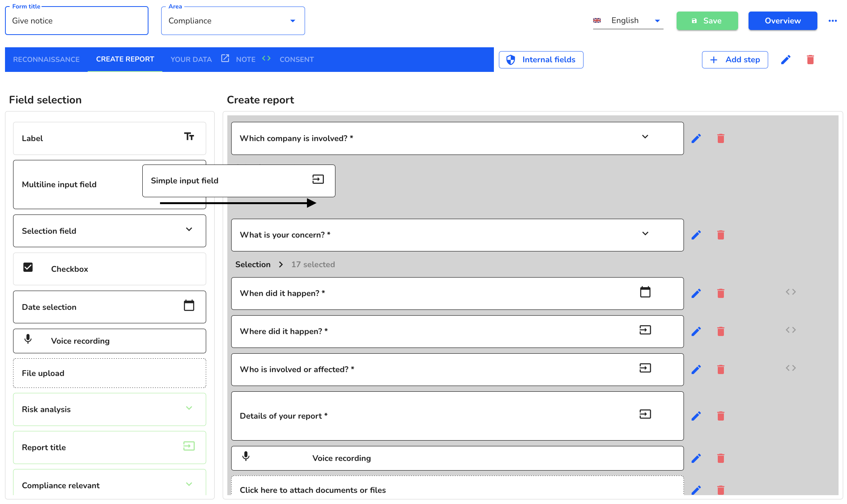
Task: Open the Overview button
Action: pos(782,21)
